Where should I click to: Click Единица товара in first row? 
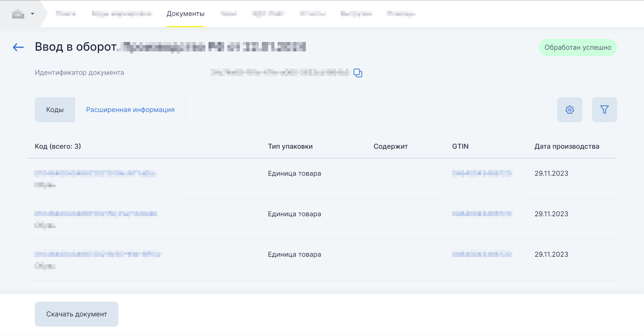coord(294,173)
